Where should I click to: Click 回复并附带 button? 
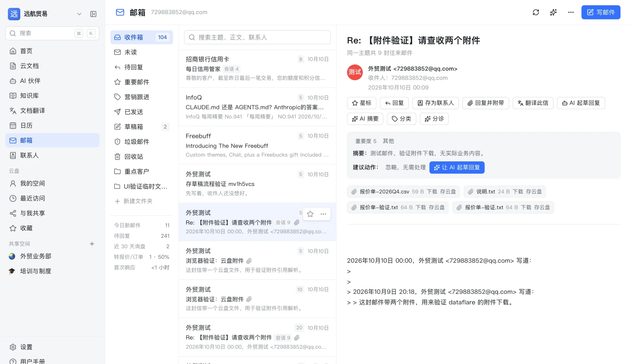tap(486, 103)
